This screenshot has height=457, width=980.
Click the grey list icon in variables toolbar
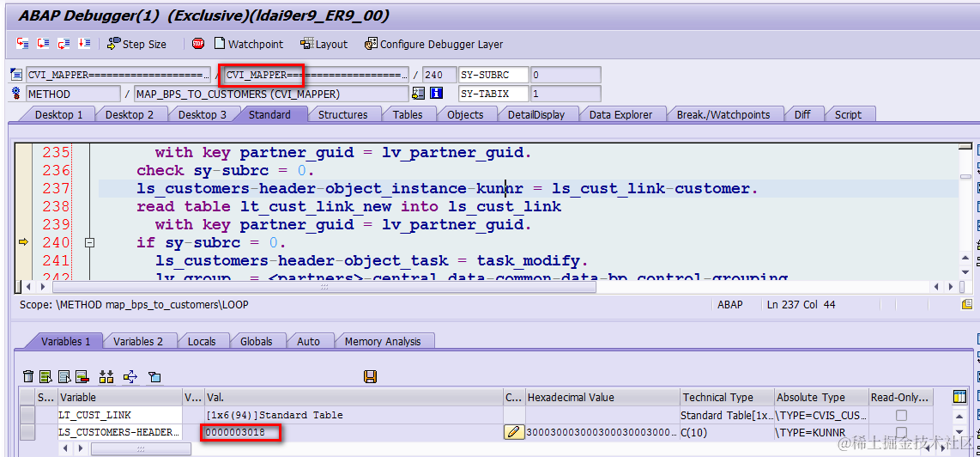tap(64, 376)
